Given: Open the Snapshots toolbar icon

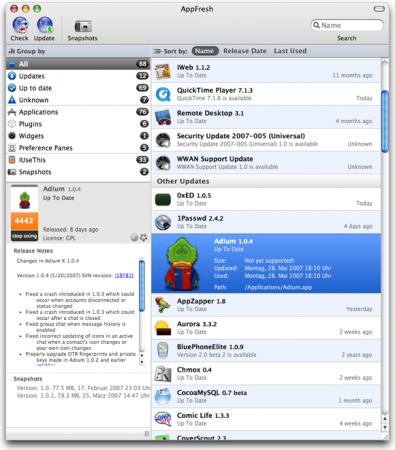Looking at the screenshot, I should (x=83, y=27).
